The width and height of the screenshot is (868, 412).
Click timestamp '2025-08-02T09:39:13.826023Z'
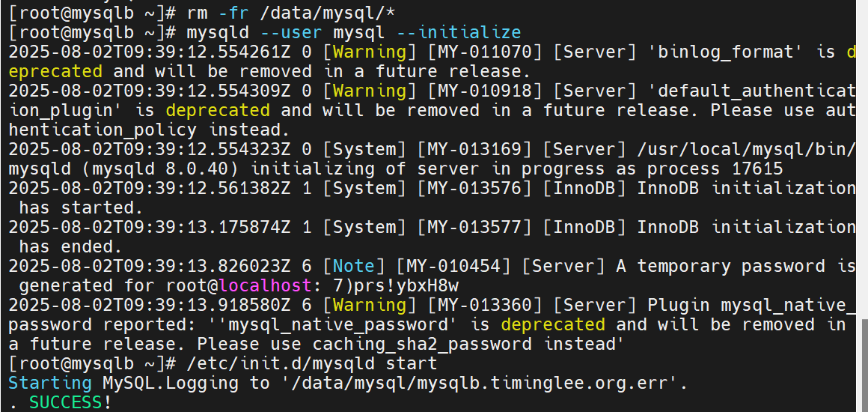[x=149, y=266]
